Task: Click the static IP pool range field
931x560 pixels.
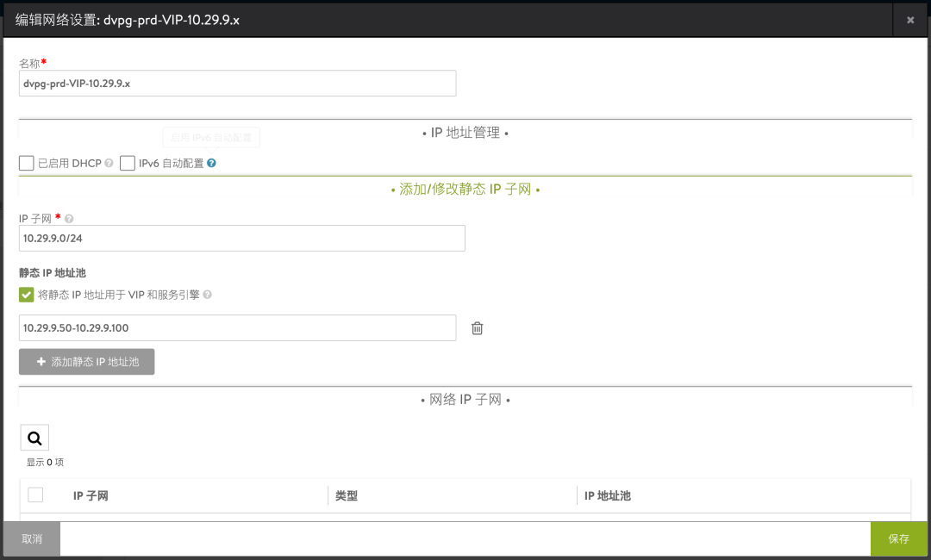Action: tap(237, 328)
